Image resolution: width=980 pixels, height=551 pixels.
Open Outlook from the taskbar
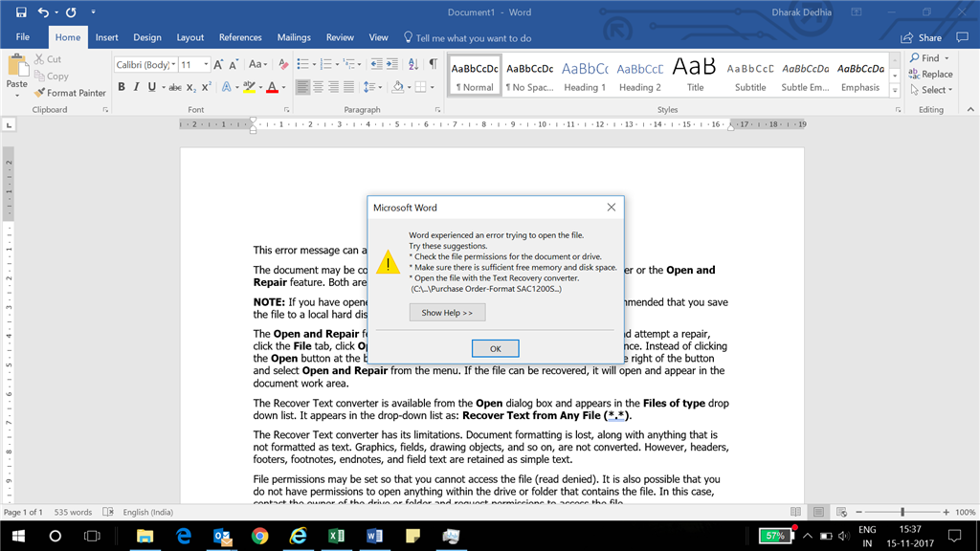[222, 536]
